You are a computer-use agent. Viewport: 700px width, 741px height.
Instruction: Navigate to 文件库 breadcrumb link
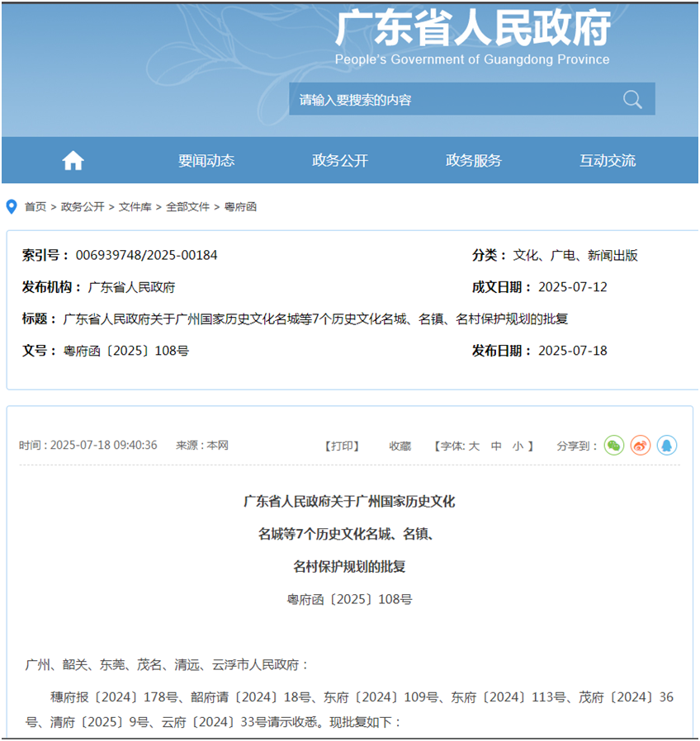[135, 207]
